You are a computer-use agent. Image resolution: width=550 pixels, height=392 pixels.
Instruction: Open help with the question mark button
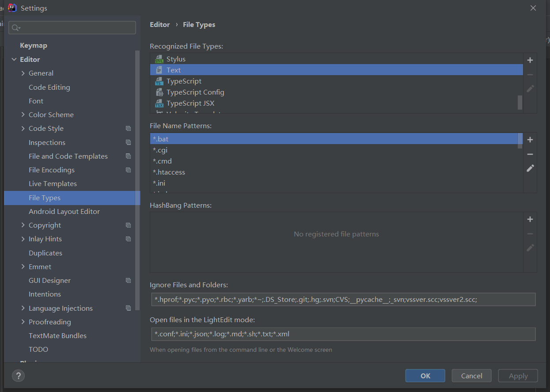point(18,376)
